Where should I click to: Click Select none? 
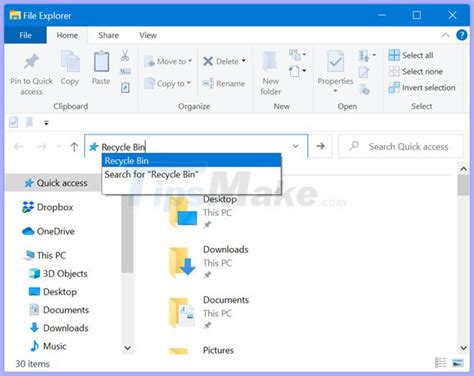(x=415, y=71)
